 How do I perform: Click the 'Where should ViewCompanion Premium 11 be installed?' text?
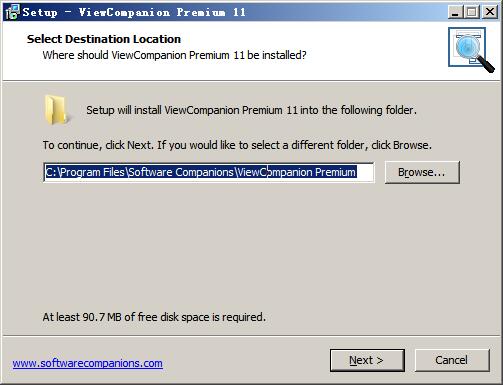pos(174,55)
